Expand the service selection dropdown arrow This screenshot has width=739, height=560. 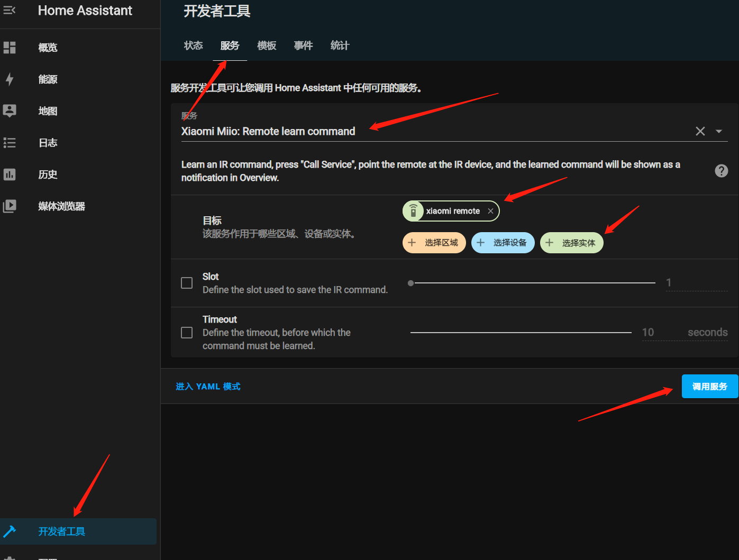(719, 131)
